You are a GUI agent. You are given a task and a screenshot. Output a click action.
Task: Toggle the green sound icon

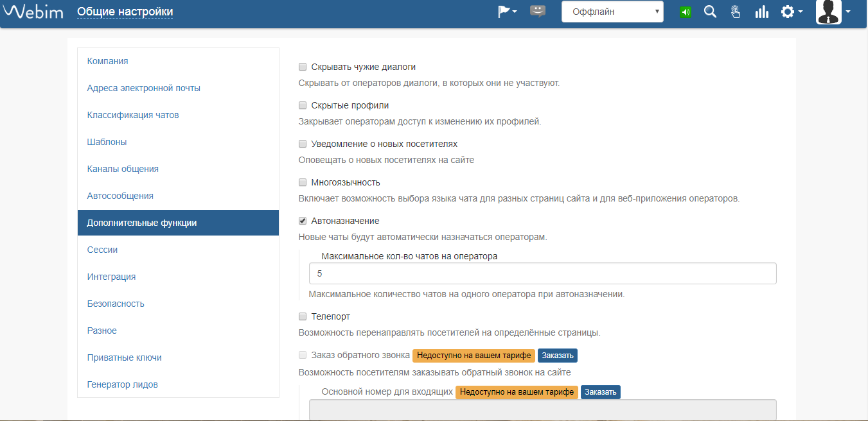coord(686,12)
